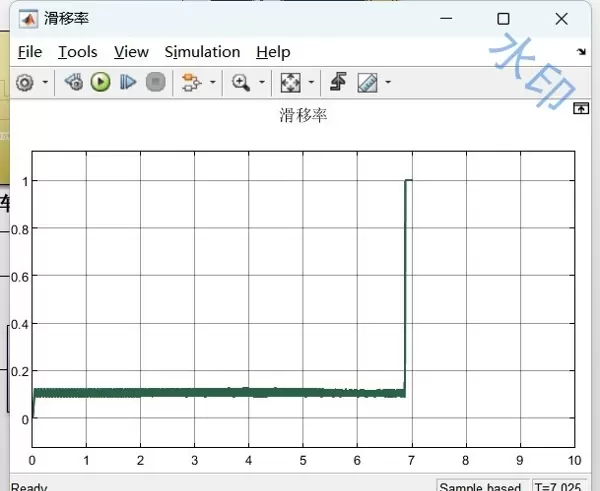
Task: Click the Stop simulation icon
Action: tap(155, 83)
